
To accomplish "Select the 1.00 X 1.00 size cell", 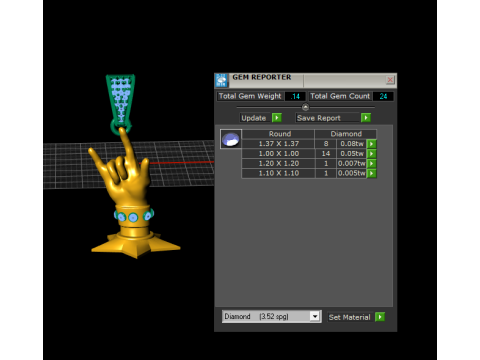I will tap(278, 154).
